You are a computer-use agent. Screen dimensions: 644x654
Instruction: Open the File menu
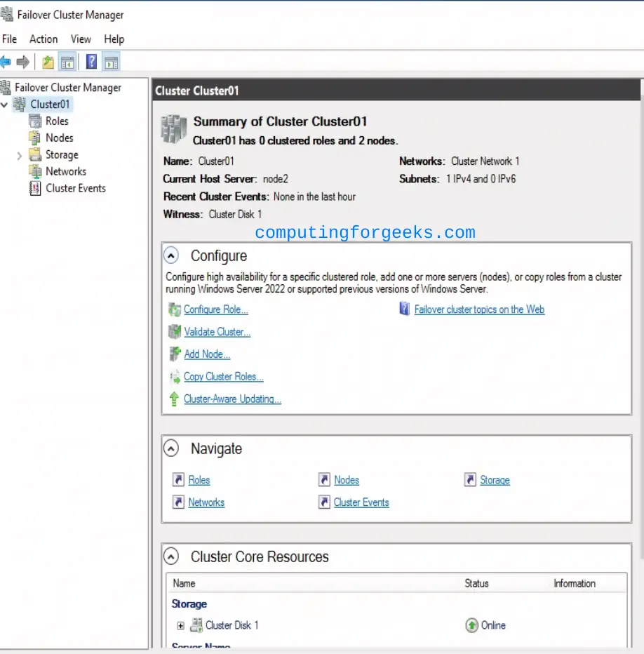tap(9, 39)
